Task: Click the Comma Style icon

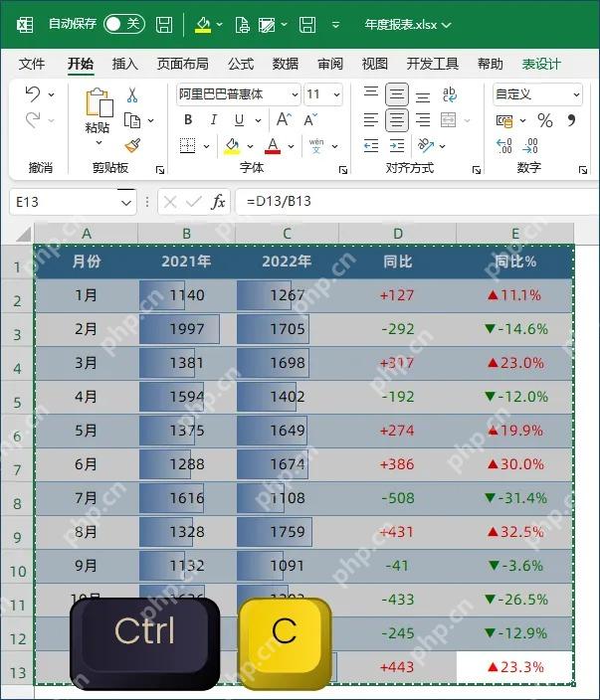Action: tap(571, 120)
